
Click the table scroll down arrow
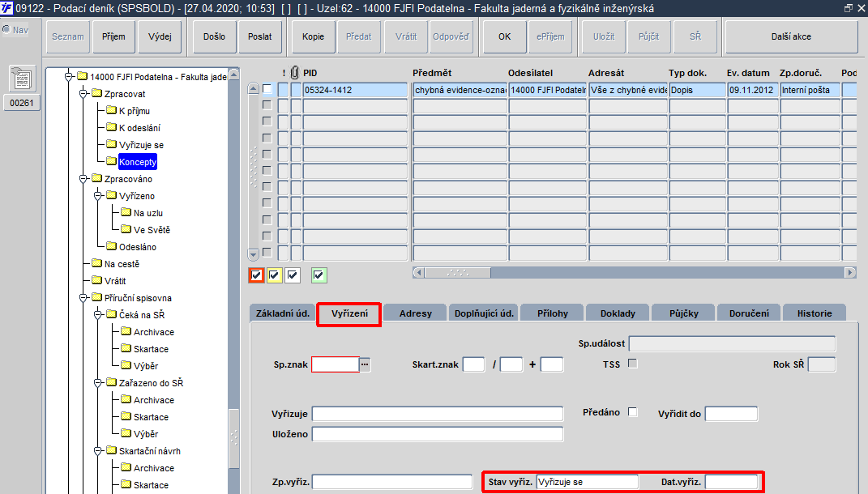254,254
